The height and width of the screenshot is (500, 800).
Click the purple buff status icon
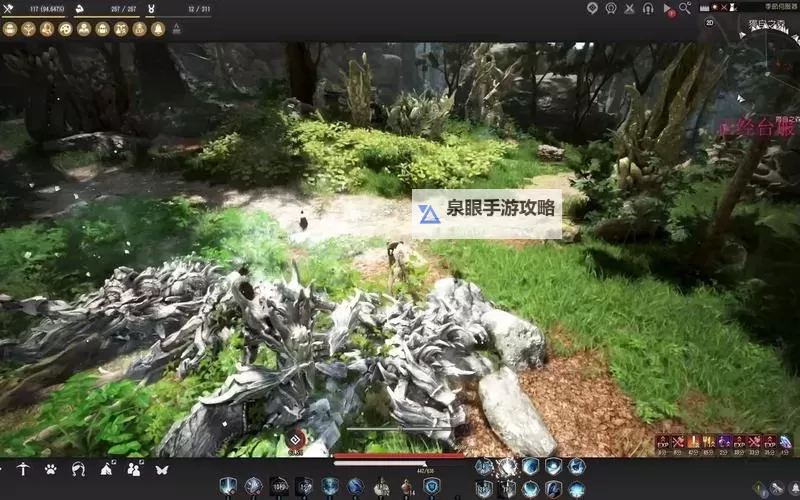(x=724, y=442)
